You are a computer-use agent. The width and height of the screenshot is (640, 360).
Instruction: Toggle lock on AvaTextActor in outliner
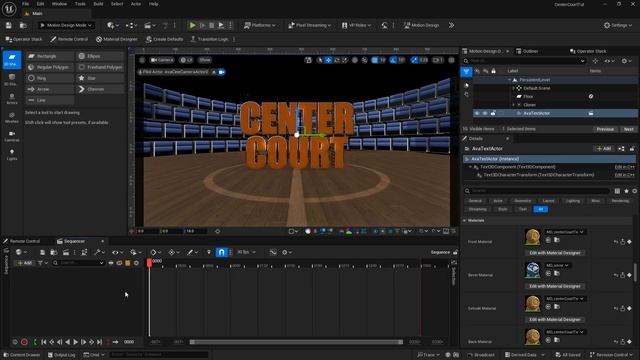click(493, 113)
